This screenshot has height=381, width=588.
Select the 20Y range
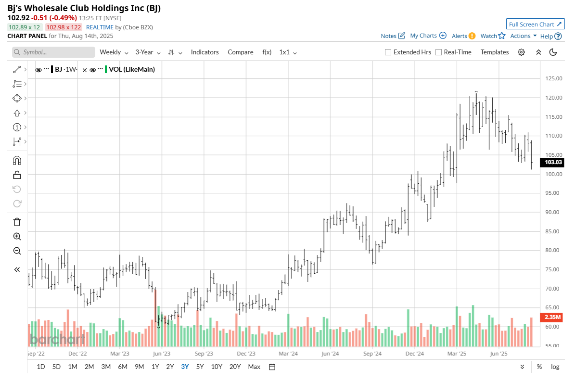point(235,367)
